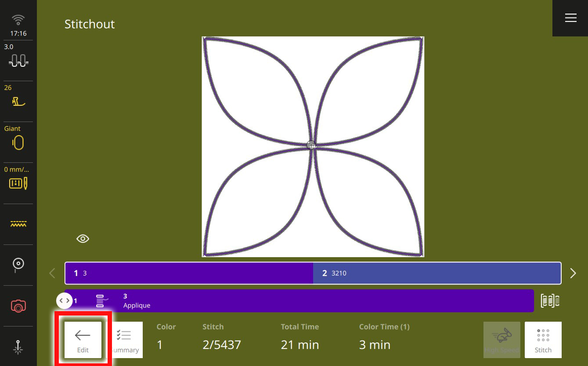
Task: Toggle High Speed mode
Action: [502, 340]
